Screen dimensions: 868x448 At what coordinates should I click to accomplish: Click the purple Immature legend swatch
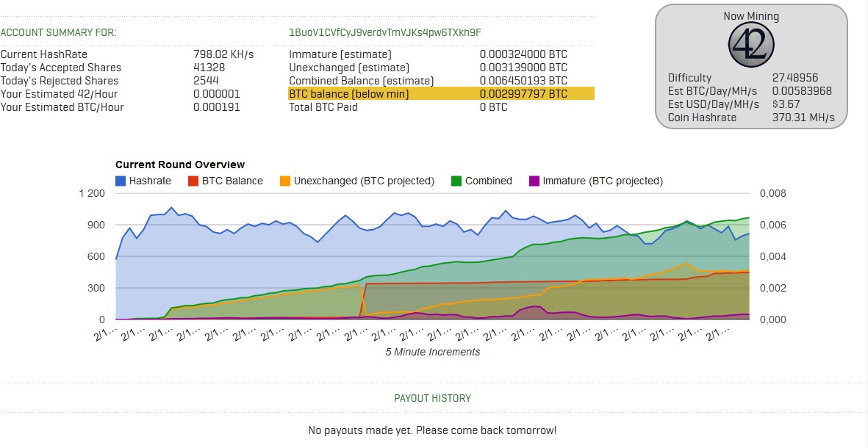(534, 181)
